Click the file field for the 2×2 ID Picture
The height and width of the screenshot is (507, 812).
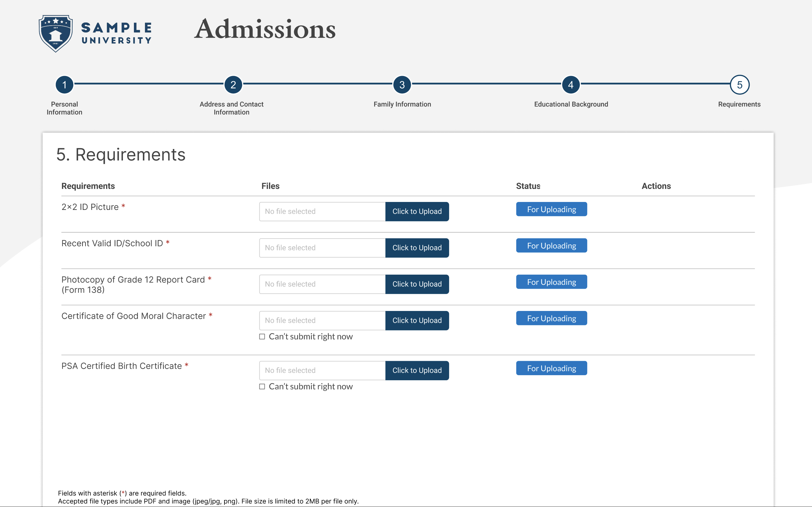[322, 211]
